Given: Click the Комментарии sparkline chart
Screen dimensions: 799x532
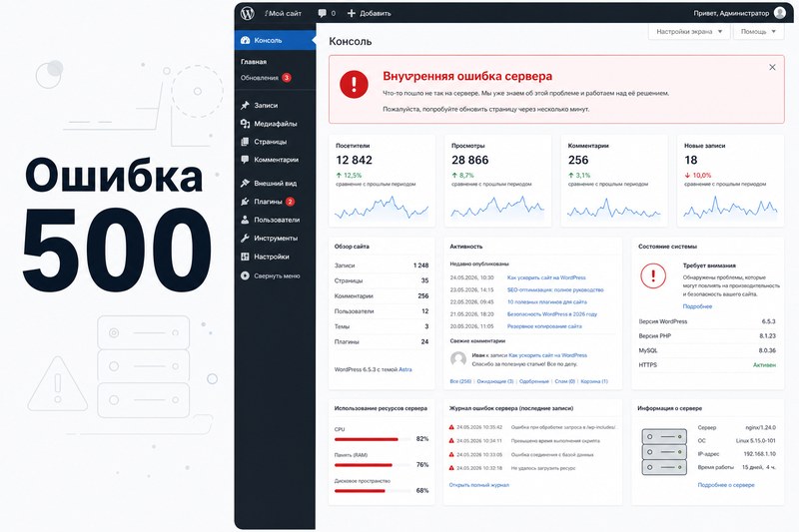Looking at the screenshot, I should click(x=613, y=209).
